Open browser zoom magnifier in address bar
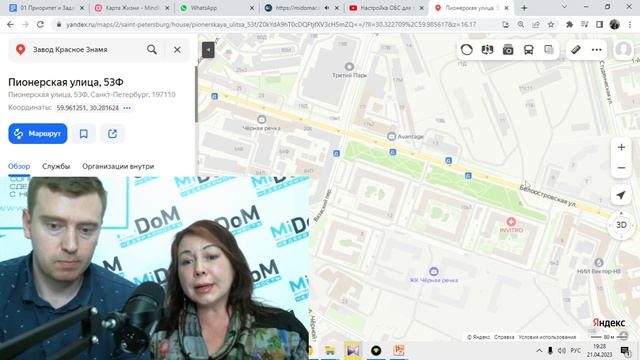This screenshot has width=640, height=360. click(x=521, y=24)
